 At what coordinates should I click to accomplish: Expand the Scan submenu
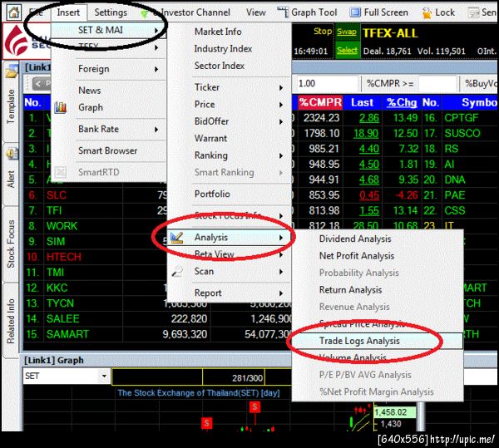(230, 271)
